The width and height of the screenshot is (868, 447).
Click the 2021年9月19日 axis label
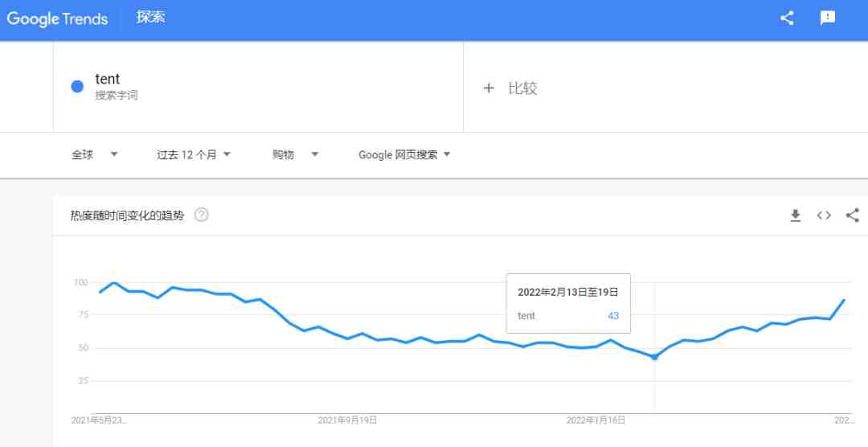[x=348, y=420]
